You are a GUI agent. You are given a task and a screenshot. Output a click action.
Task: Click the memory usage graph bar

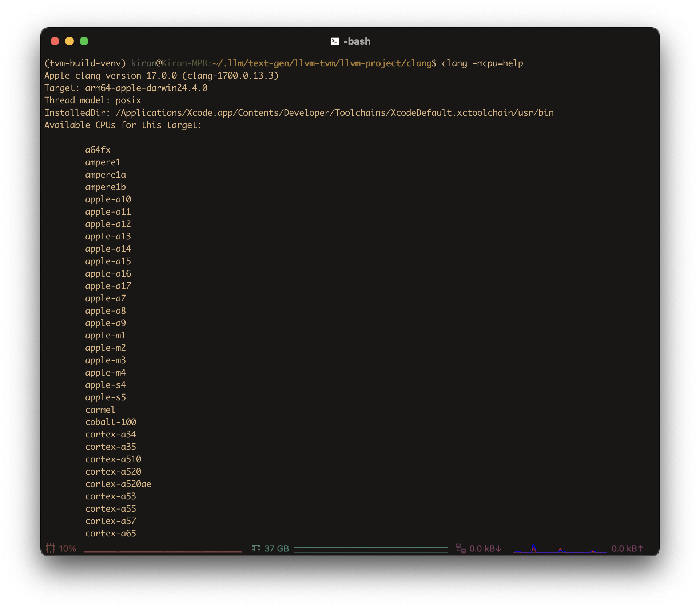[x=370, y=550]
